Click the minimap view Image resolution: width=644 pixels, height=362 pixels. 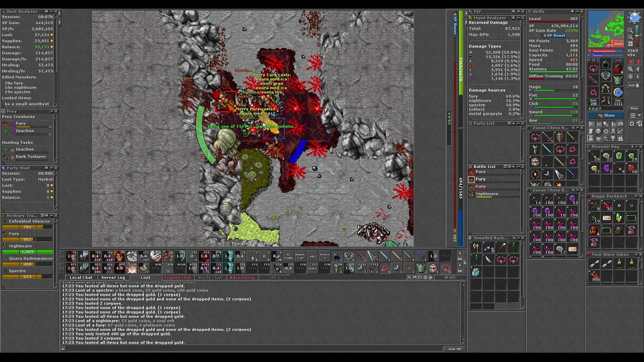click(606, 29)
